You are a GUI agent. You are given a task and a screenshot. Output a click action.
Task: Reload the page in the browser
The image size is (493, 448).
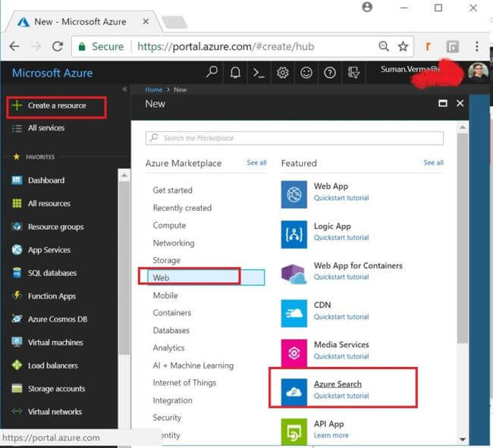pyautogui.click(x=58, y=46)
